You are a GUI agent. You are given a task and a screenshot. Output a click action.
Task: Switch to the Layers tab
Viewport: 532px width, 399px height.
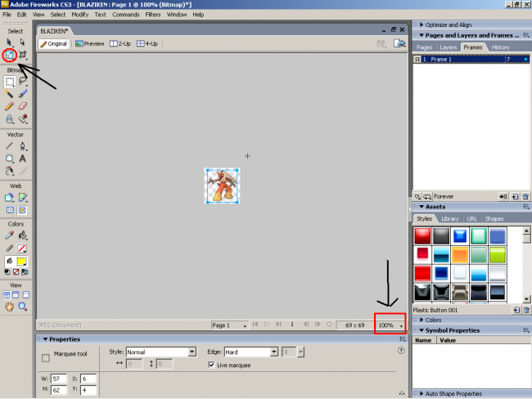[449, 47]
